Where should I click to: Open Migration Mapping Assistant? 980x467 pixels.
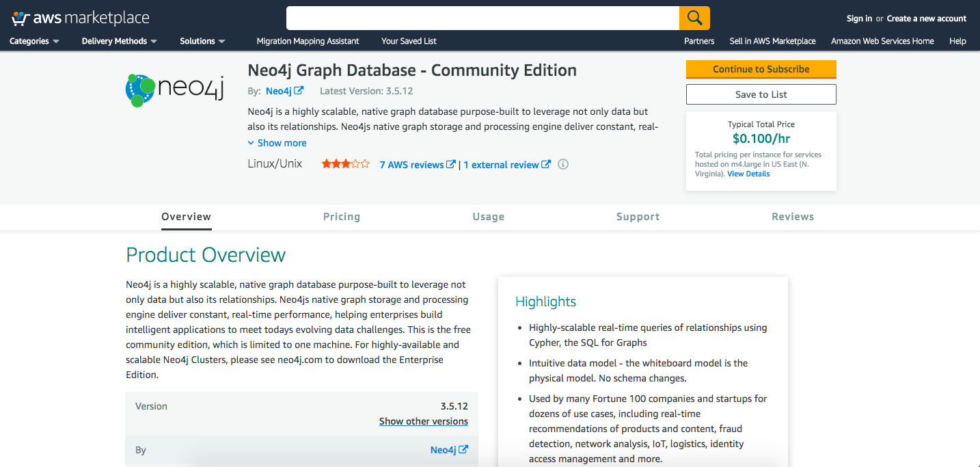(x=308, y=41)
